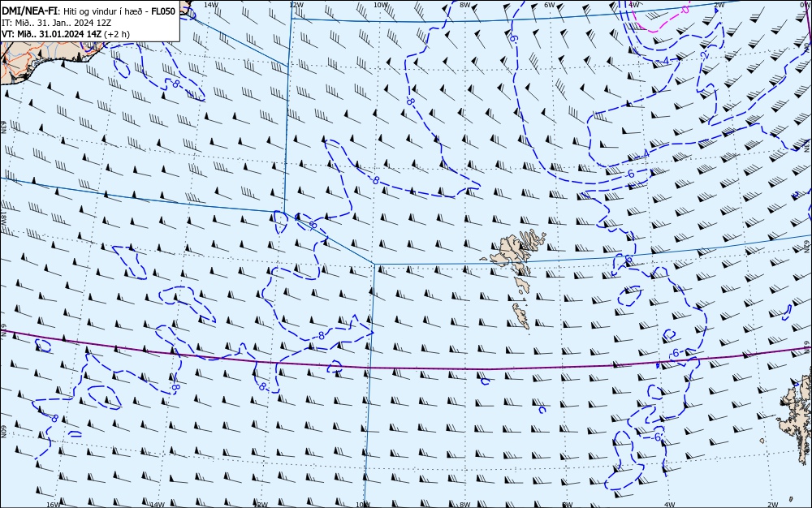Click Suðuroy, the southernmost Faroe island

(521, 316)
